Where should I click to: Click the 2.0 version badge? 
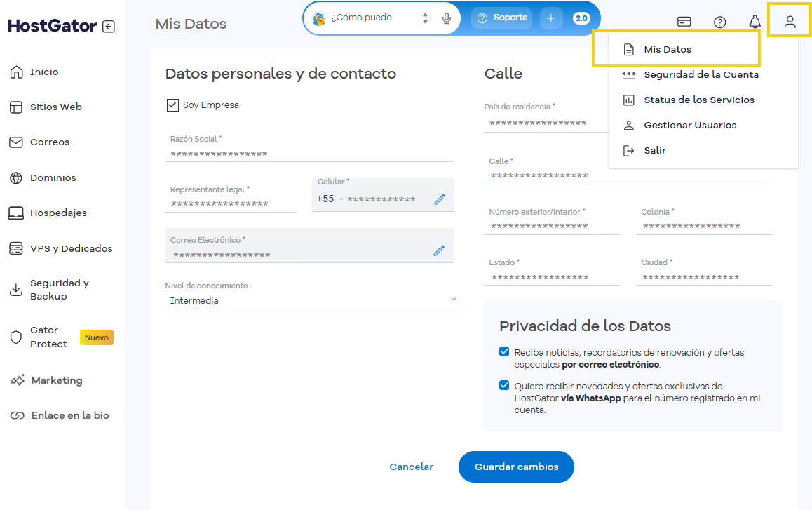pos(581,19)
